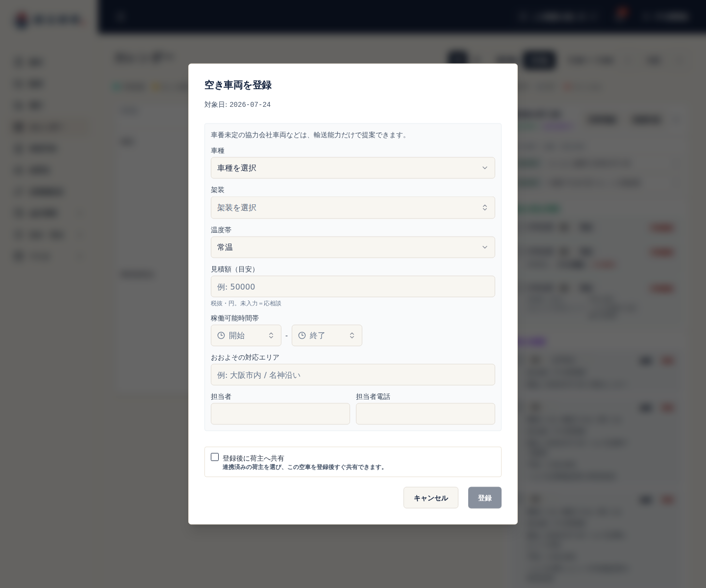Open the 開始 time picker
The width and height of the screenshot is (706, 588).
pyautogui.click(x=246, y=335)
